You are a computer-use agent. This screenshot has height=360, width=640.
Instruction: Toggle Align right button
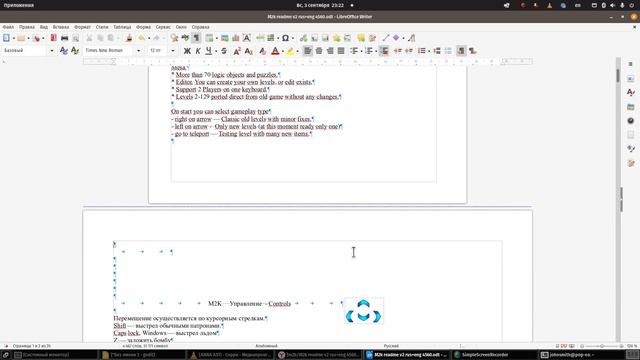point(330,51)
